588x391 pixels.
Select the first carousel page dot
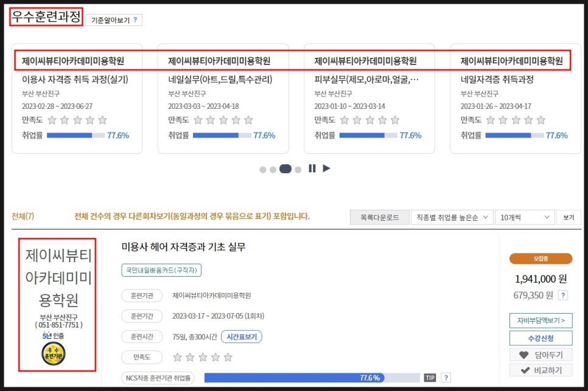(x=263, y=170)
